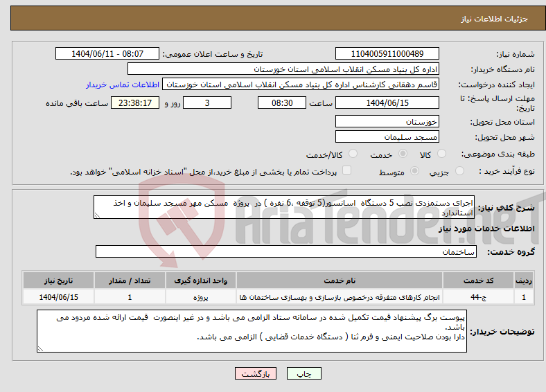Click the تاریخ نیاز column header
Viewport: 546px width, 392px height.
pyautogui.click(x=58, y=280)
